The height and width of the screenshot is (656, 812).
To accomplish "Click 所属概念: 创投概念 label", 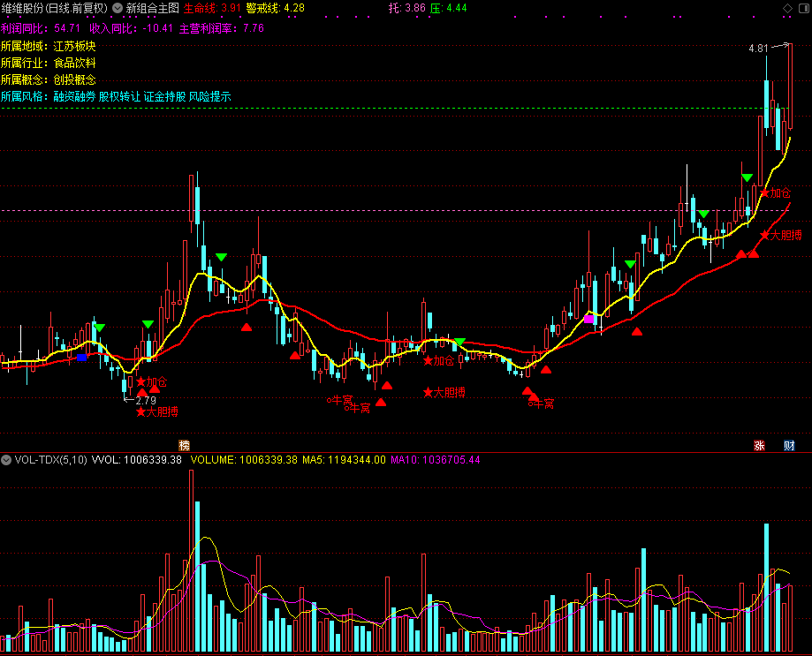I will pos(49,79).
